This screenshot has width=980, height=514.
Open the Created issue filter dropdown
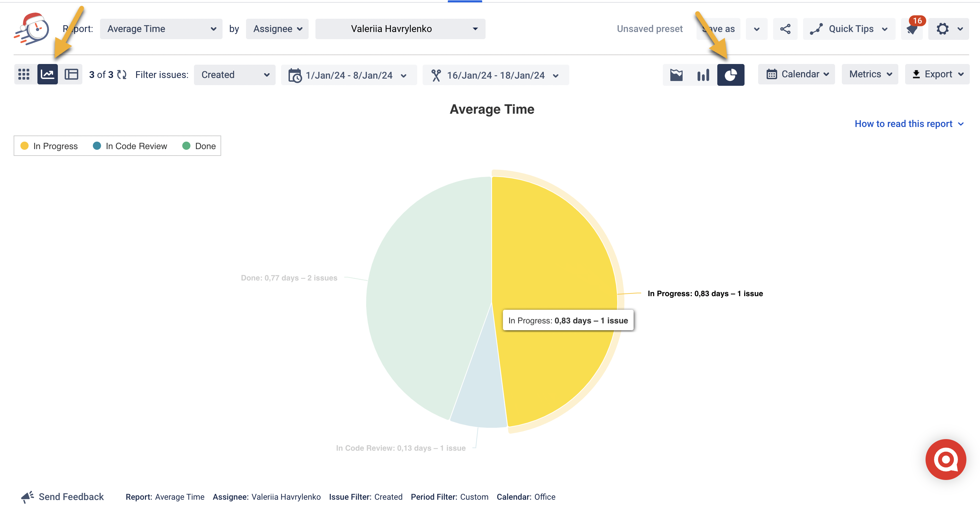coord(234,75)
